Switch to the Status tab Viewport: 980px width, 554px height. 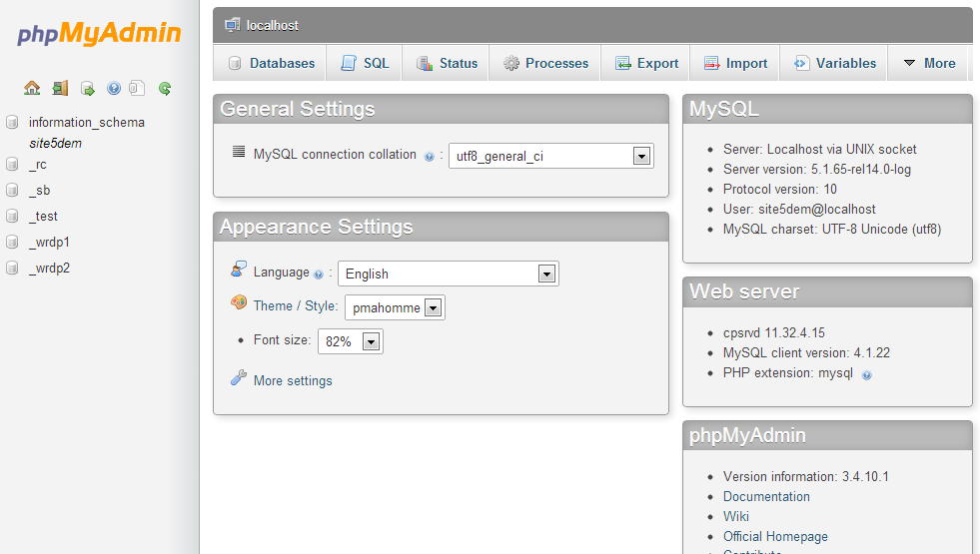447,63
